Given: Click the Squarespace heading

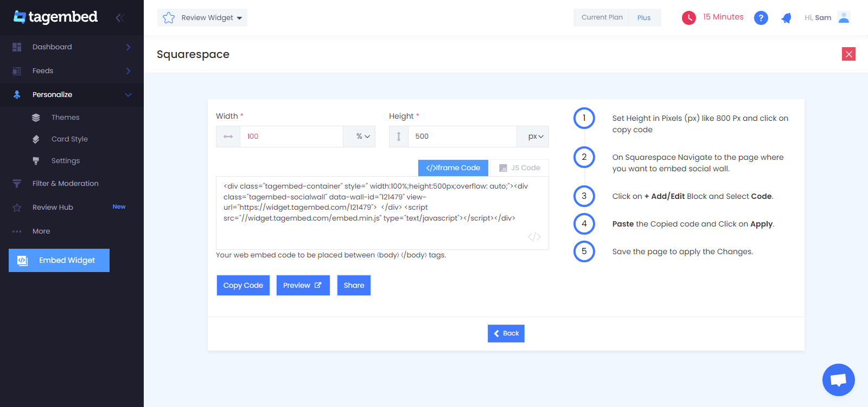Looking at the screenshot, I should pos(193,55).
